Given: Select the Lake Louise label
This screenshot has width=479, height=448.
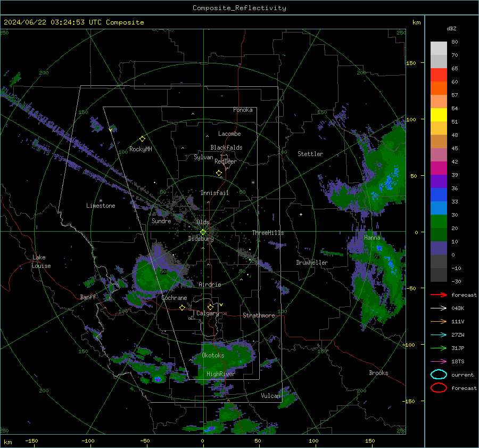Looking at the screenshot, I should [41, 262].
